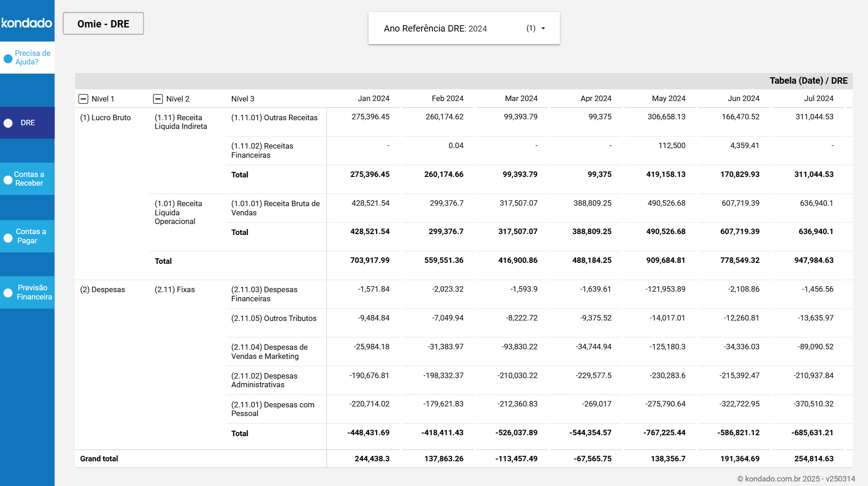868x486 pixels.
Task: Click the Grand total row
Action: pyautogui.click(x=99, y=458)
